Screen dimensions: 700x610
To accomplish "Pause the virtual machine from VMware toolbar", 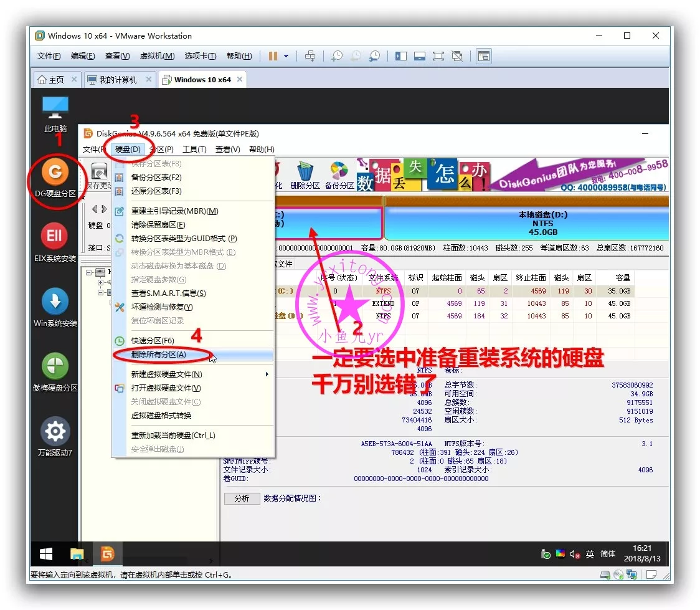I will [x=273, y=56].
